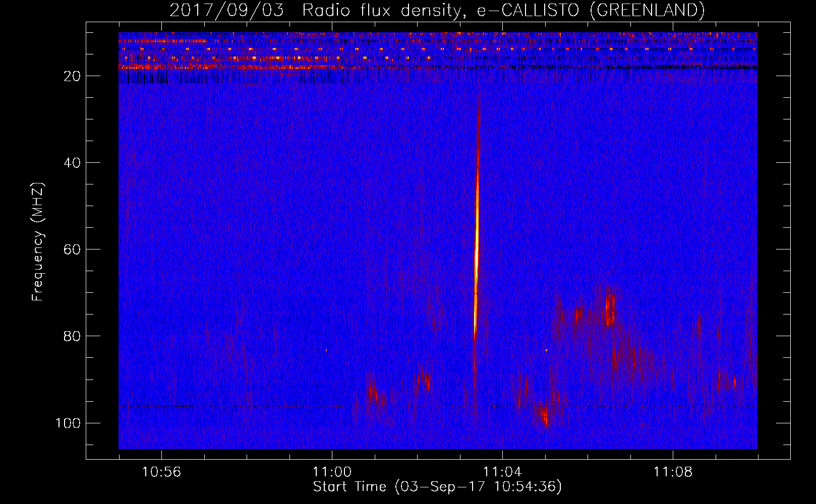Click the '10:56' time tick label
The height and width of the screenshot is (504, 816).
click(x=161, y=472)
